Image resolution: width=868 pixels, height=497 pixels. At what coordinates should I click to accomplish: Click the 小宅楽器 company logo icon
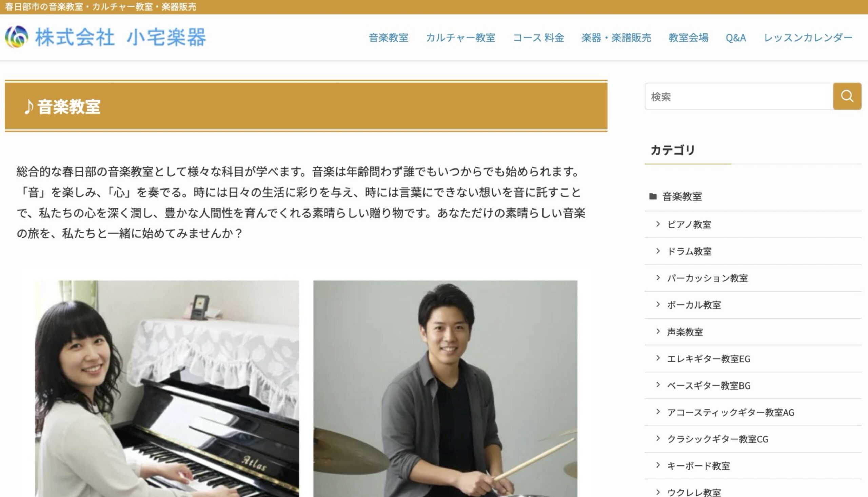(x=16, y=37)
